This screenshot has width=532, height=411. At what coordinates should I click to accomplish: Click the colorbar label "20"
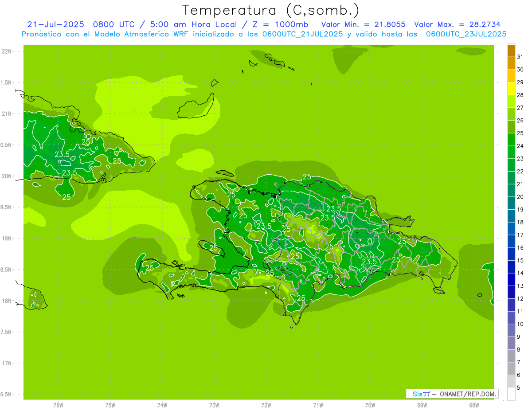click(520, 197)
